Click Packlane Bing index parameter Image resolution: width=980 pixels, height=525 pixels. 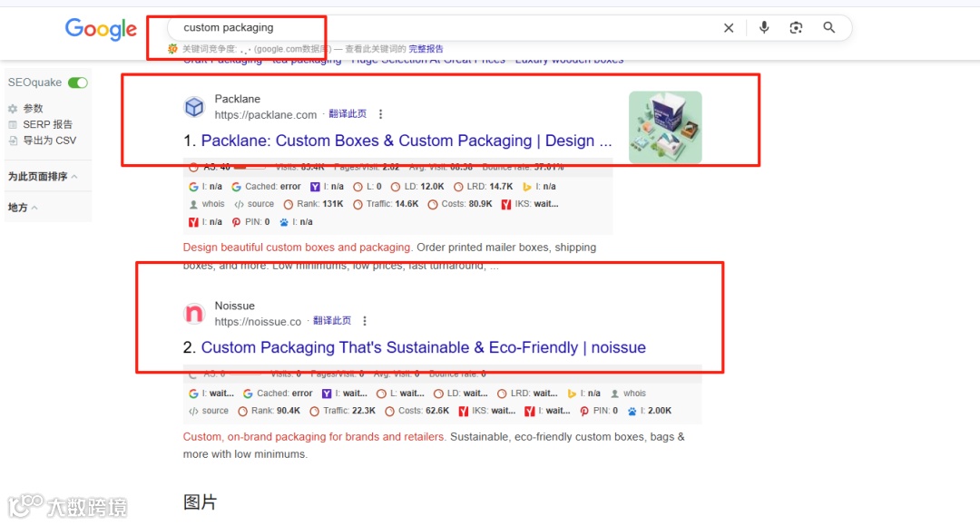click(539, 187)
